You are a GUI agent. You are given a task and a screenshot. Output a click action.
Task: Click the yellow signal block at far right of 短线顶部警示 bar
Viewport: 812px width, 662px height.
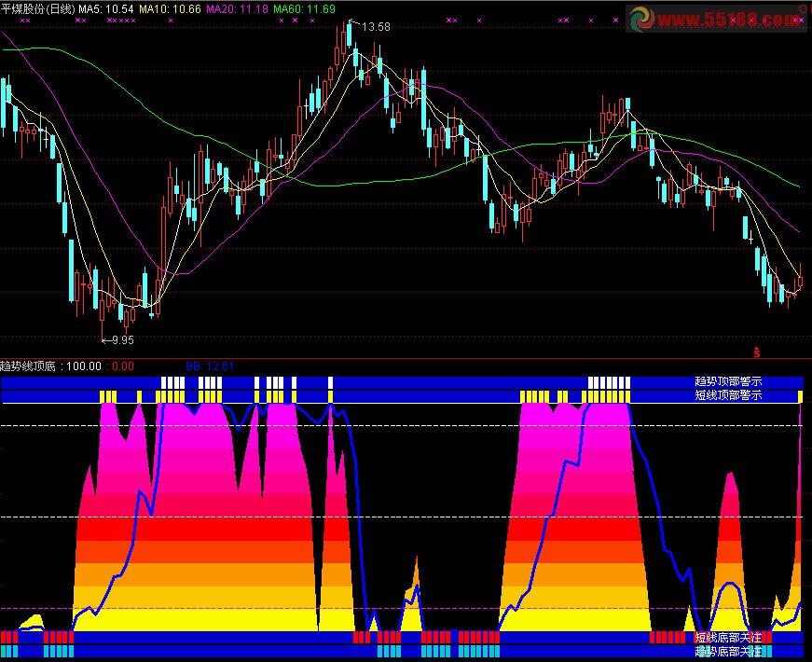pos(800,396)
